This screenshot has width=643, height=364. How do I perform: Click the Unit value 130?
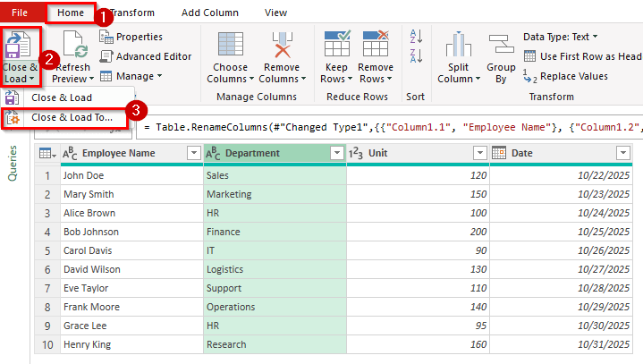pyautogui.click(x=418, y=270)
